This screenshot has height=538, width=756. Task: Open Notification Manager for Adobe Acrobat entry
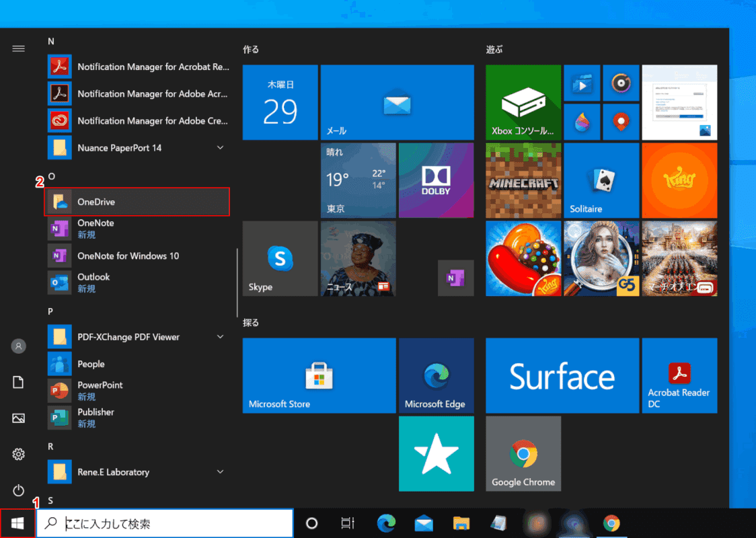137,94
